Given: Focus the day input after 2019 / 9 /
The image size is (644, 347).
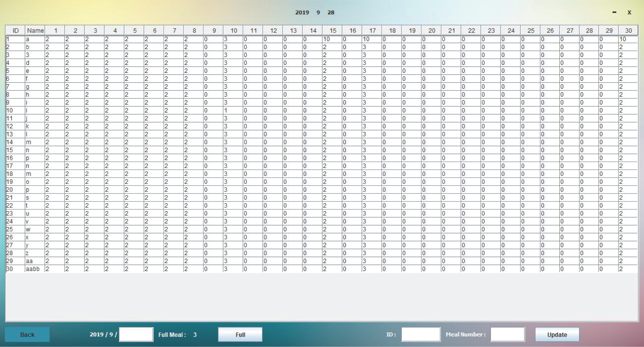Looking at the screenshot, I should tap(136, 335).
